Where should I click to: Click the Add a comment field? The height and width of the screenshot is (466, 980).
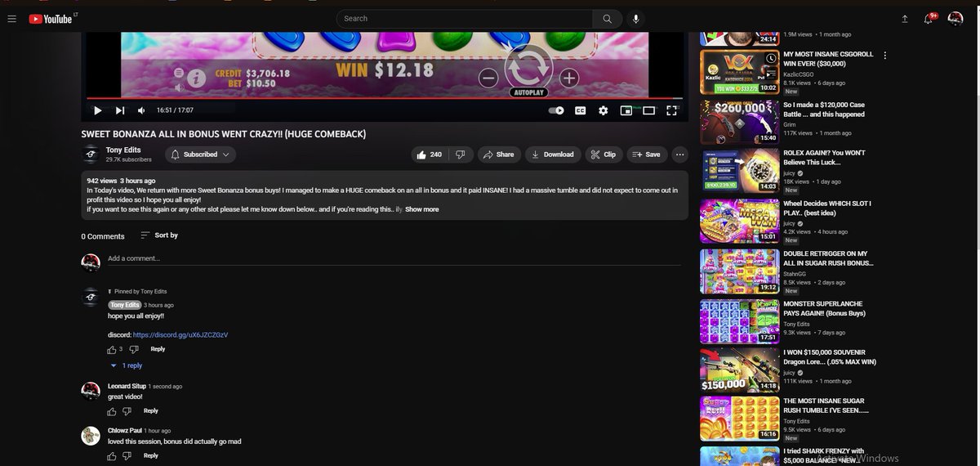(x=394, y=258)
